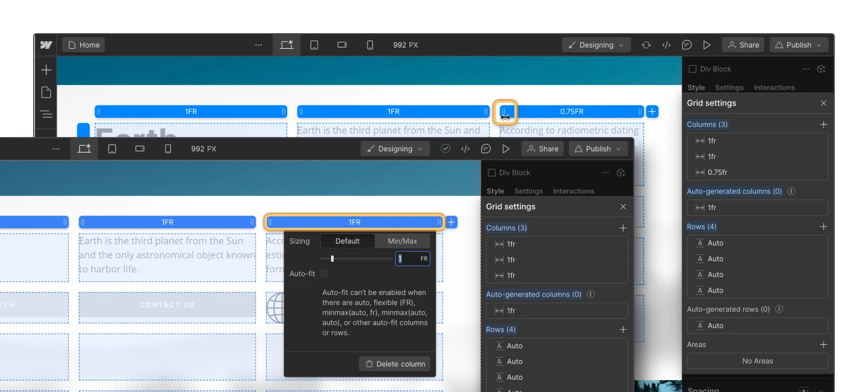Open the Pages panel icon

(47, 93)
